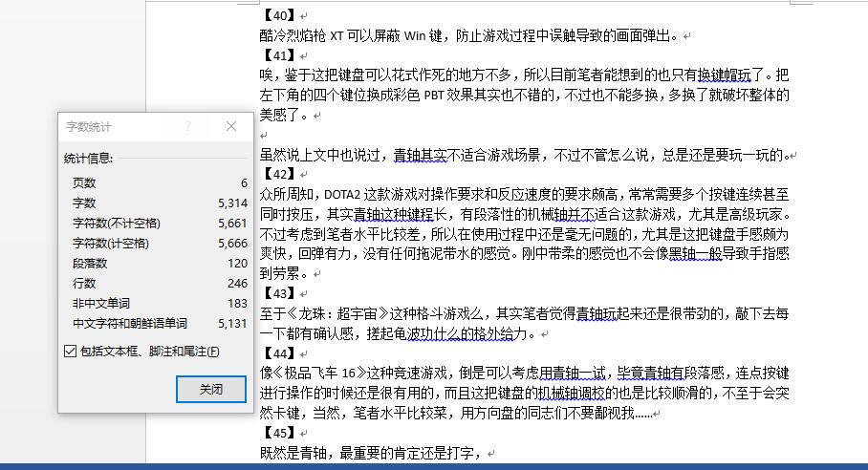Click the underlined 机械轴调校 text
This screenshot has height=470, width=868.
click(572, 394)
